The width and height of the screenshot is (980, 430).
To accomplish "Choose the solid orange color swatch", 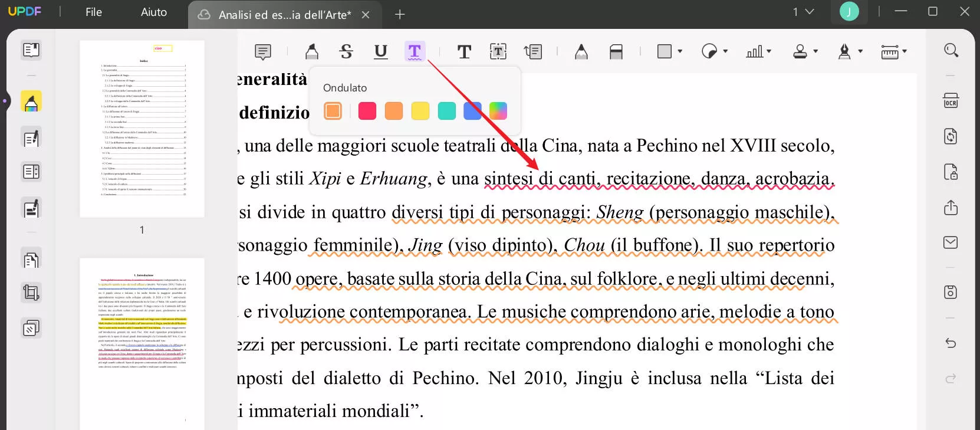I will (394, 111).
